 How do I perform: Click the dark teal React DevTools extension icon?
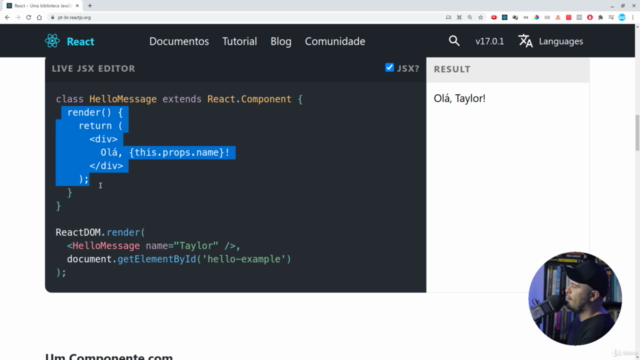[504, 17]
